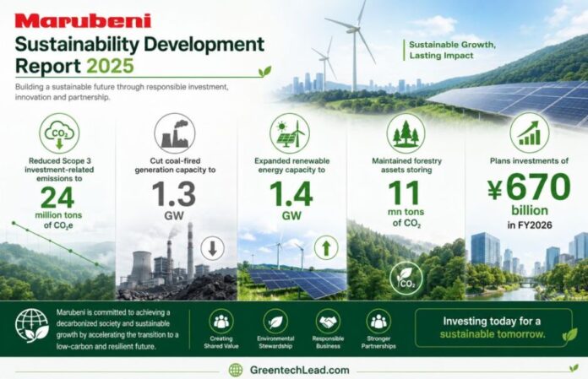
Task: Click the city riverside photo under ¥670 billion
Action: tap(526, 266)
